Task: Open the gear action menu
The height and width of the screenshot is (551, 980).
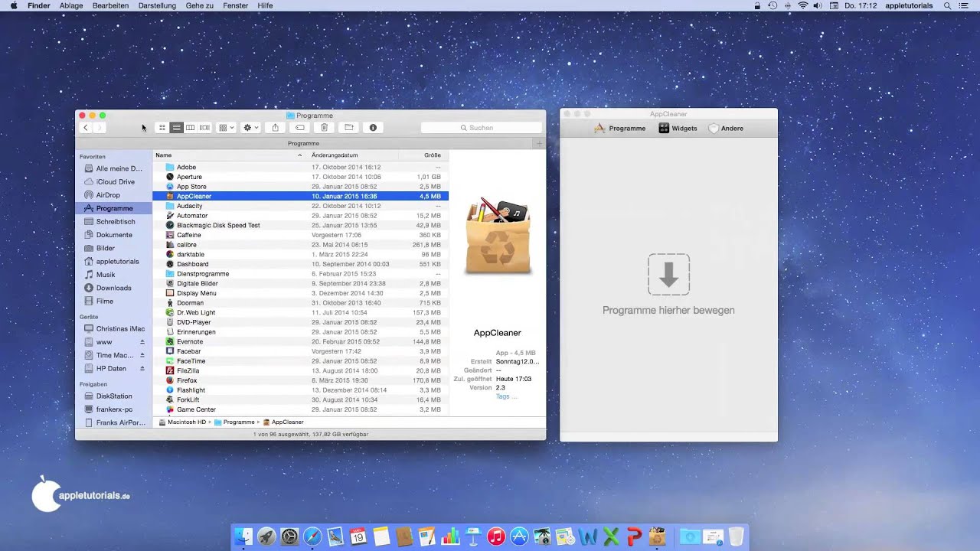Action: click(251, 128)
